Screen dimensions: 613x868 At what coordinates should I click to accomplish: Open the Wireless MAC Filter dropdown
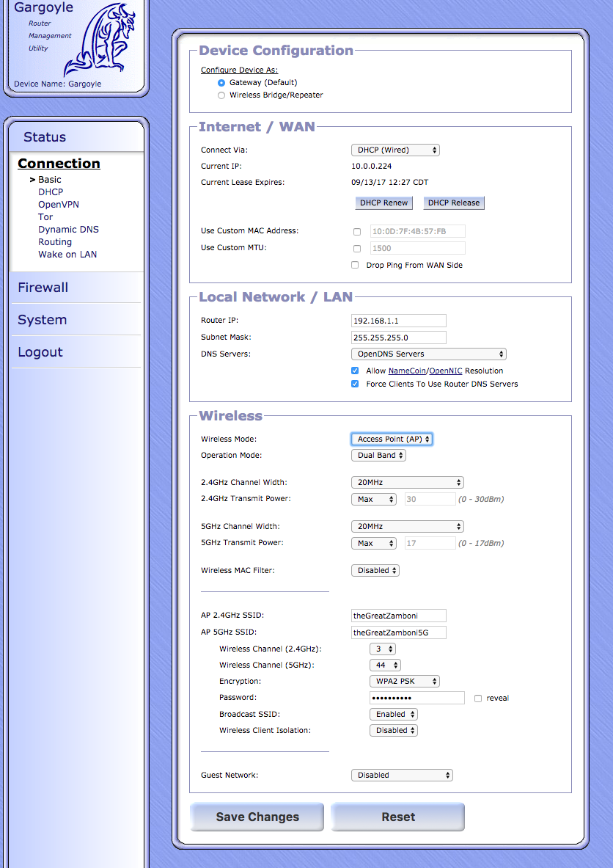pyautogui.click(x=375, y=570)
